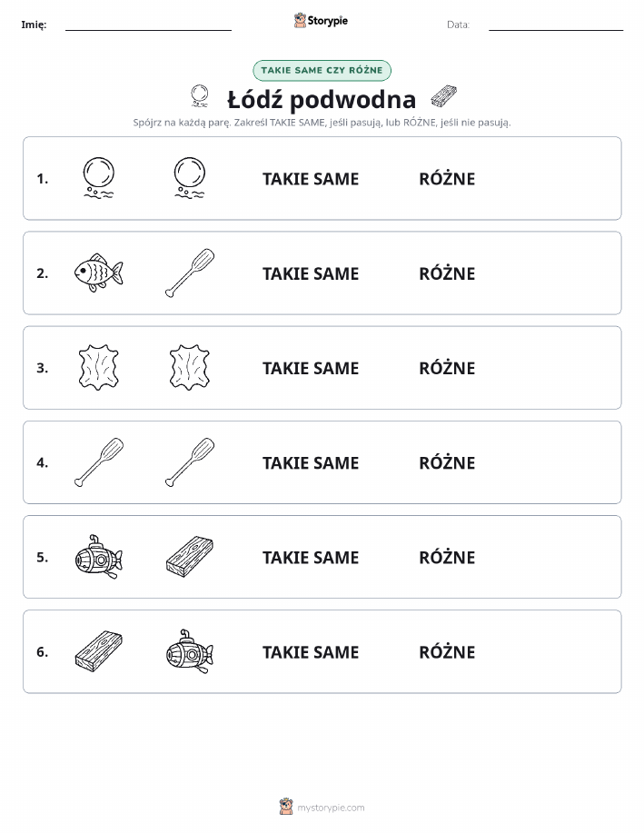The width and height of the screenshot is (644, 833).
Task: Click the paddle icon in row 2
Action: [x=190, y=273]
